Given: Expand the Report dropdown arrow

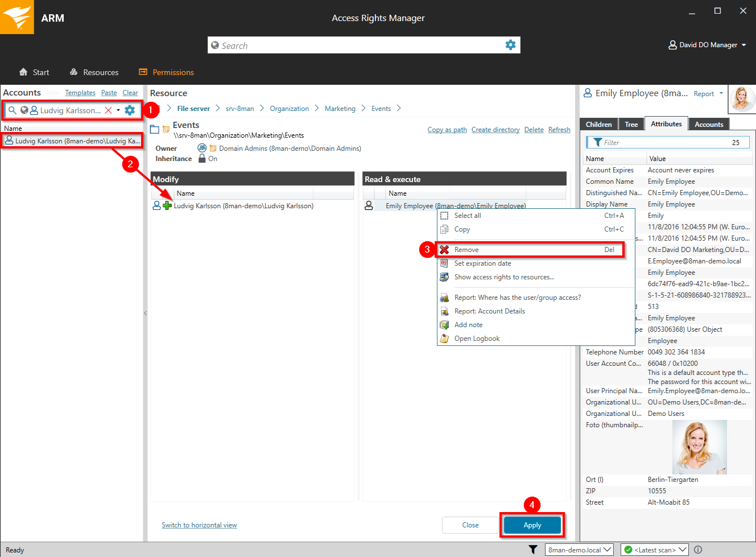Looking at the screenshot, I should (x=721, y=93).
